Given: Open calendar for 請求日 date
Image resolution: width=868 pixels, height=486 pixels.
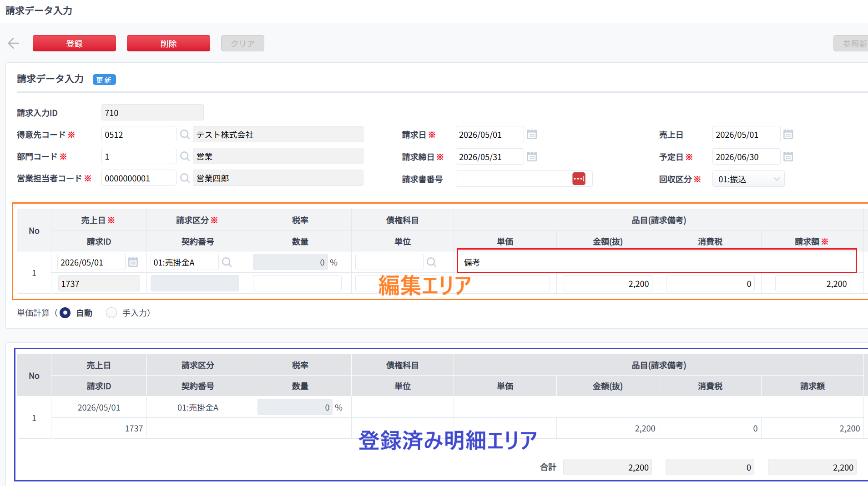Looking at the screenshot, I should click(x=532, y=135).
